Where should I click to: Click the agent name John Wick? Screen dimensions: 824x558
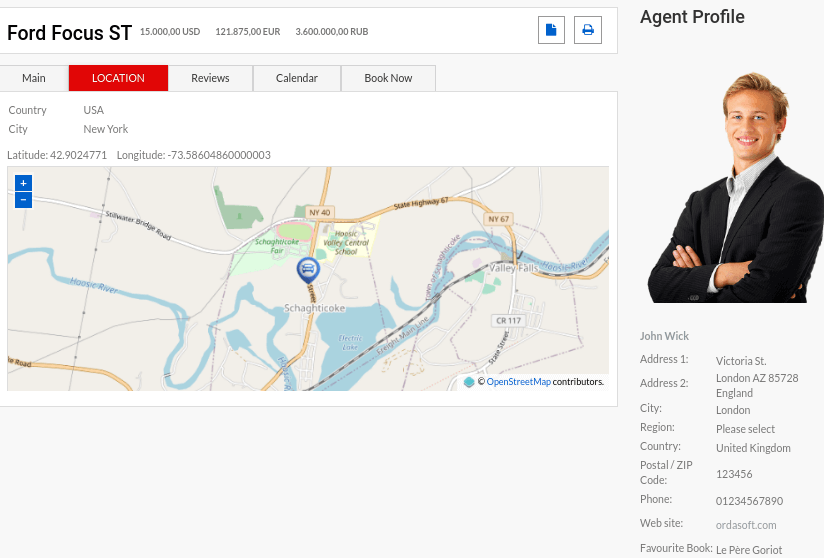[x=664, y=336]
